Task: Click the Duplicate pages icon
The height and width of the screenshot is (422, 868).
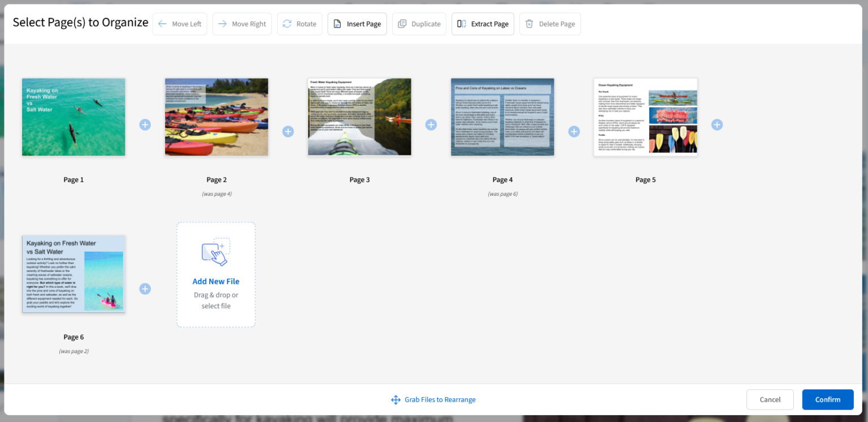Action: pos(402,24)
